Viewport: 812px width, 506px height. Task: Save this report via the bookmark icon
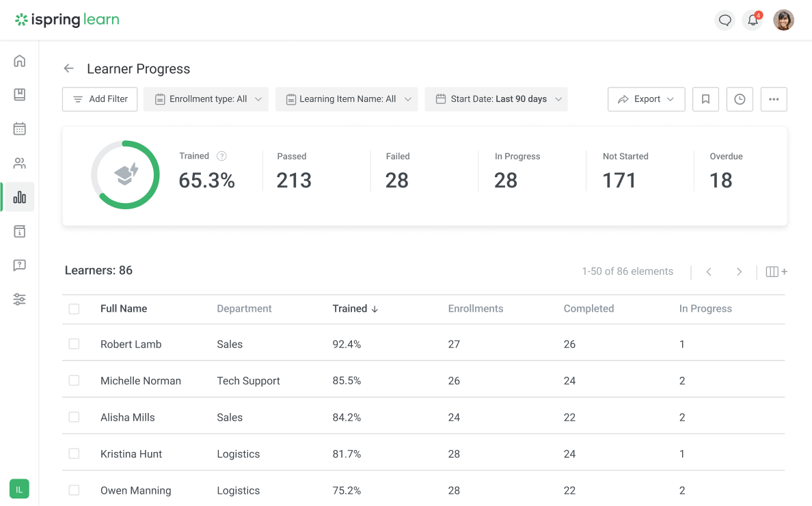point(705,99)
